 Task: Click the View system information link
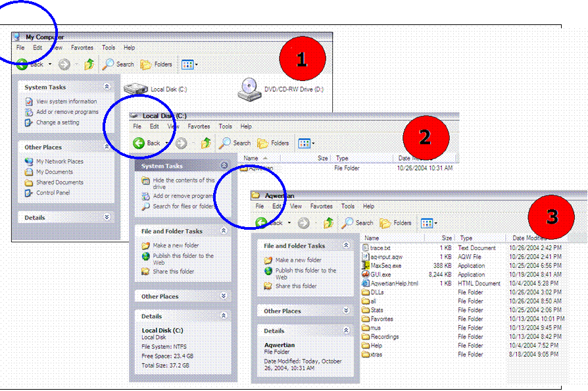click(x=66, y=101)
